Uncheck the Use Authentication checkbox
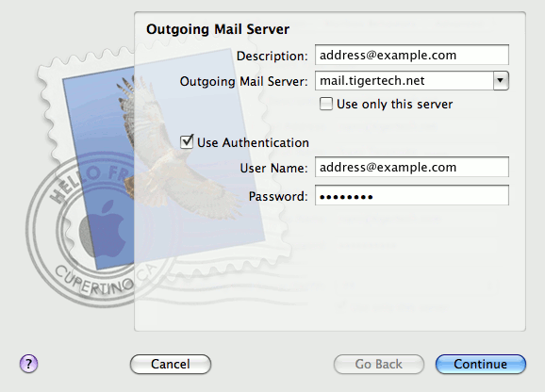The height and width of the screenshot is (392, 545). click(187, 141)
